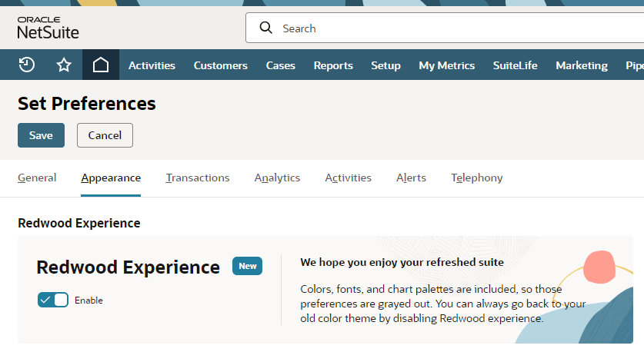The width and height of the screenshot is (644, 352).
Task: Open the Shortcuts star icon
Action: pos(64,65)
